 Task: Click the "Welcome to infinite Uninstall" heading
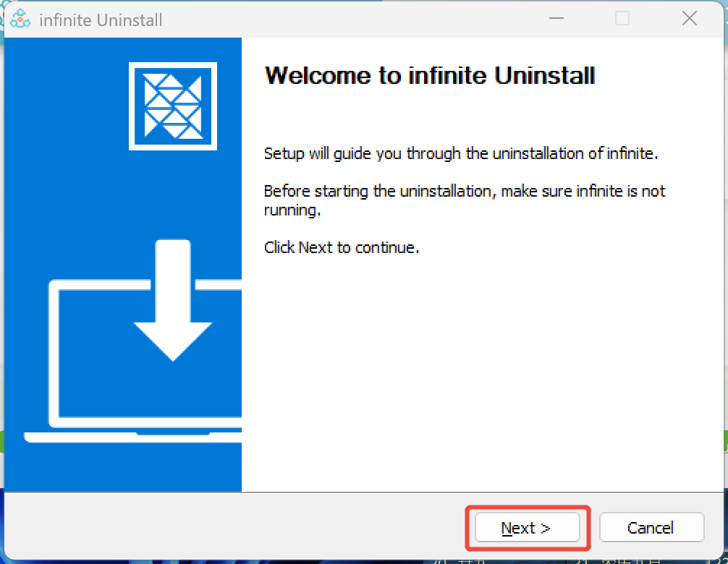point(430,75)
